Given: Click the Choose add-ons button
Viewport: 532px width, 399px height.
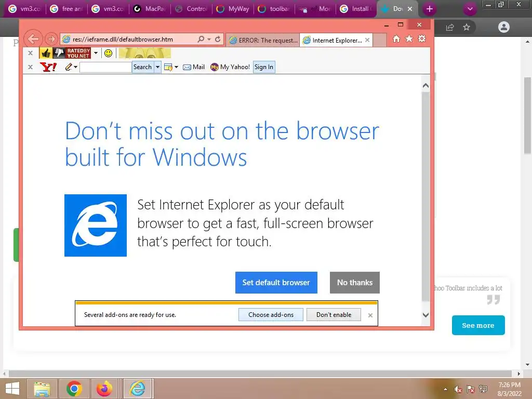Looking at the screenshot, I should point(271,315).
